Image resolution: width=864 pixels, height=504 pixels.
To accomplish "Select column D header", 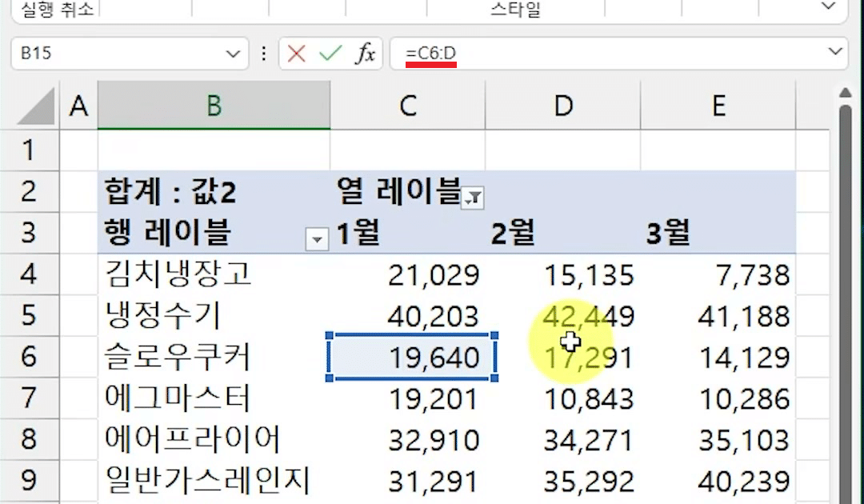I will pos(563,106).
